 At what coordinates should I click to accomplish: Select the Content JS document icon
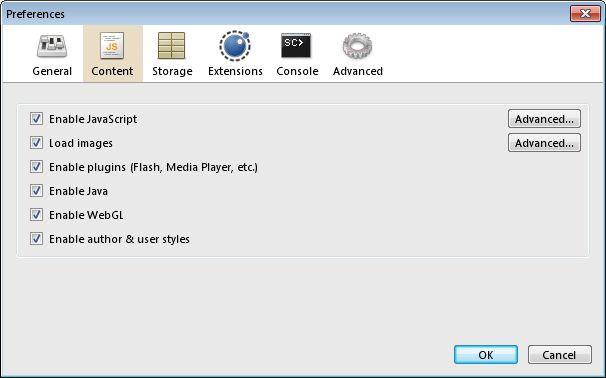112,46
